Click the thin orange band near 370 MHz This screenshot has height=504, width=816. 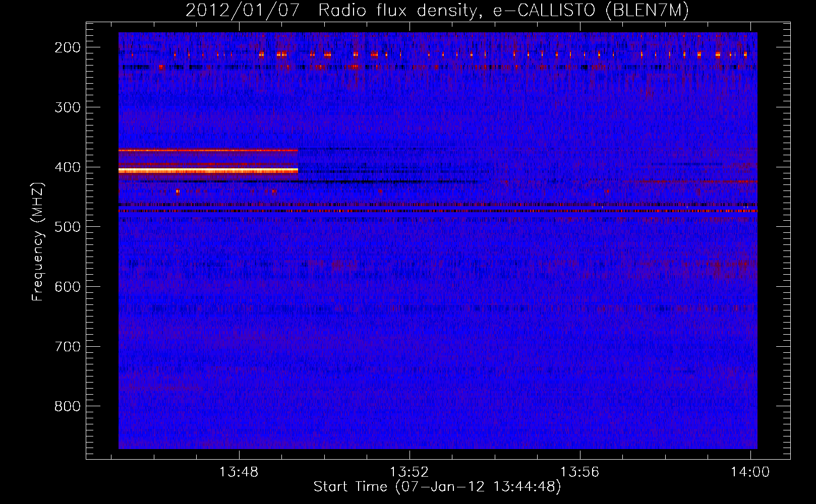point(208,150)
